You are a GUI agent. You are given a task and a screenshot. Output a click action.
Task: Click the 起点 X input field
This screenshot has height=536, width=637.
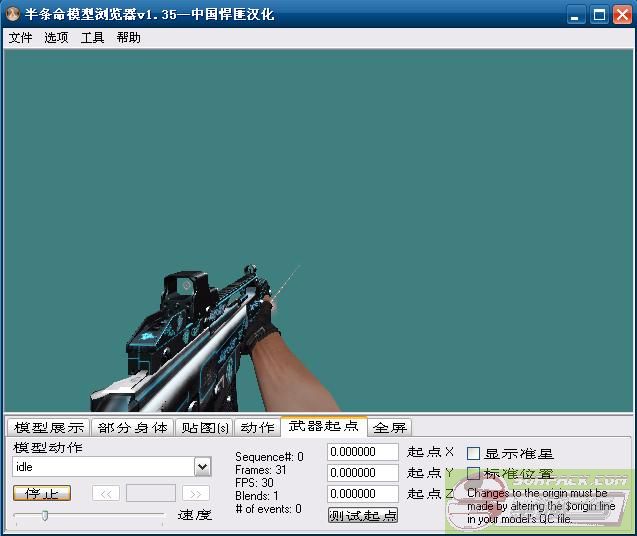click(x=362, y=452)
